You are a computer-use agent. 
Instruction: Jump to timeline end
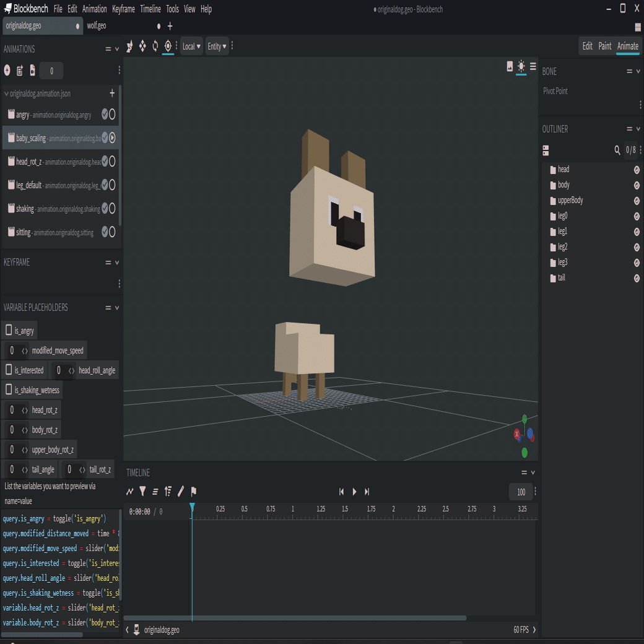[367, 492]
